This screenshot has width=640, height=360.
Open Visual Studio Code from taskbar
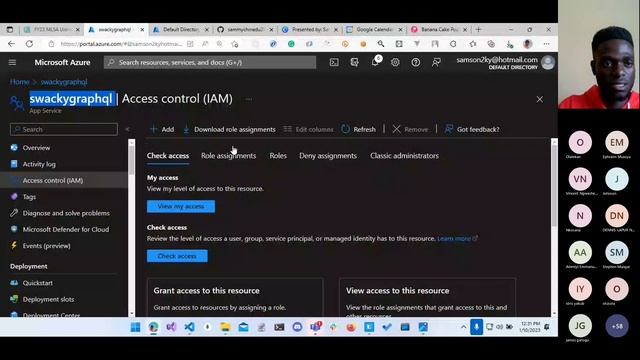coord(189,327)
